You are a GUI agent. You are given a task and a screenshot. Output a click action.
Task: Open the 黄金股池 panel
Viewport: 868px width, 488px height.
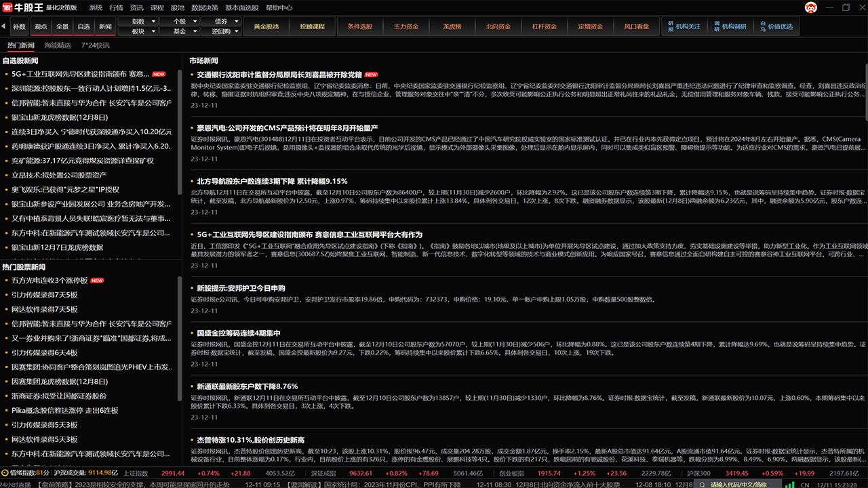pyautogui.click(x=266, y=26)
